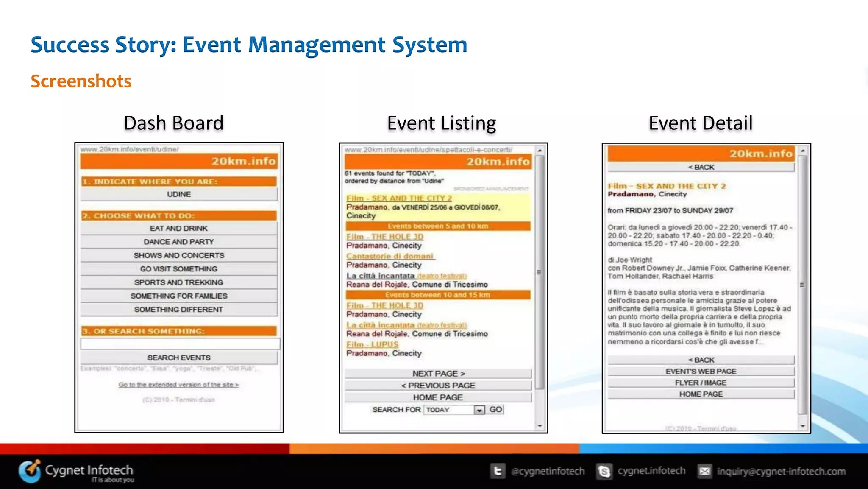
Task: Click 'Events between 10 and 15 km' heading
Action: 438,295
